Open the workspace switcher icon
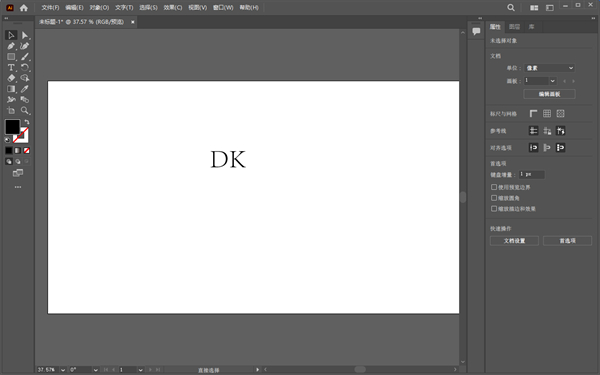The width and height of the screenshot is (600, 375). pyautogui.click(x=550, y=8)
